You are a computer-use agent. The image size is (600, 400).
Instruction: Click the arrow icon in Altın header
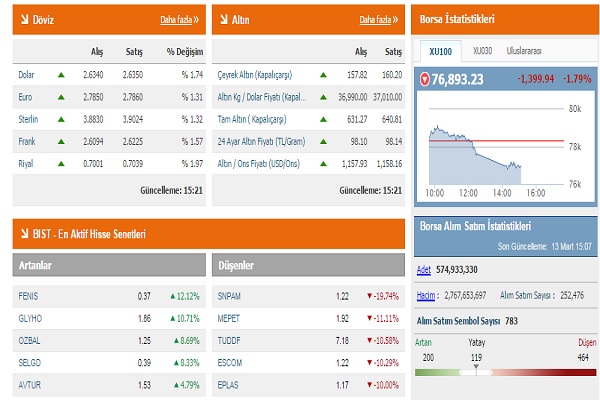click(224, 19)
